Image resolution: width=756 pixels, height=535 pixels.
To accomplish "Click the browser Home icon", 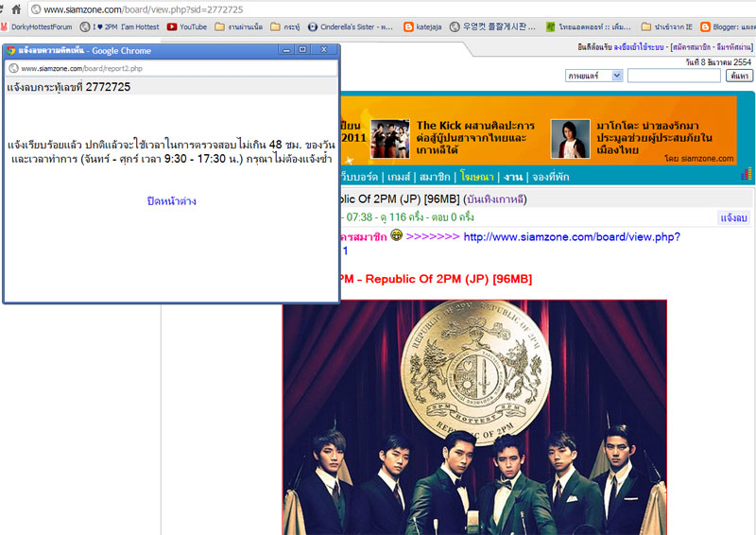I will pos(16,9).
